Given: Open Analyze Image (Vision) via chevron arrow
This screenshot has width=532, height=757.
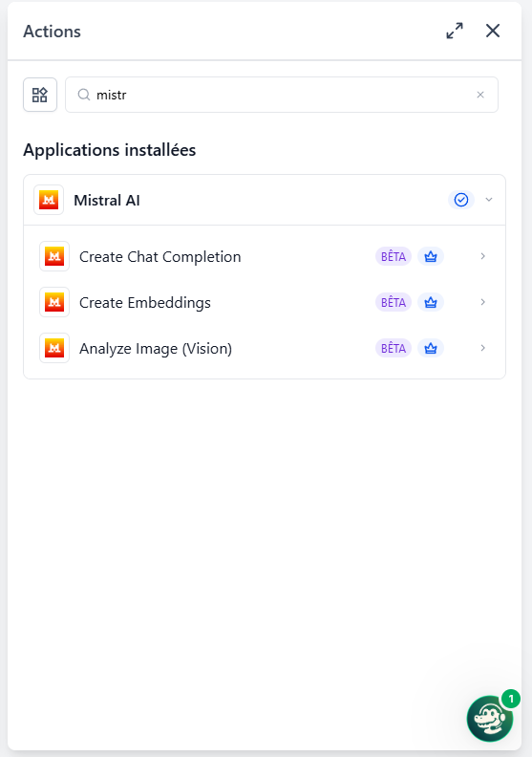Looking at the screenshot, I should [482, 348].
